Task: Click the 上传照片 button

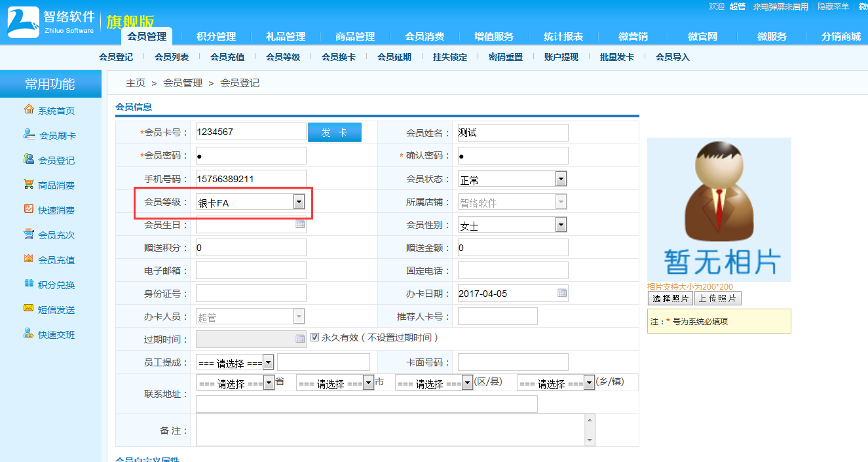Action: coord(717,299)
